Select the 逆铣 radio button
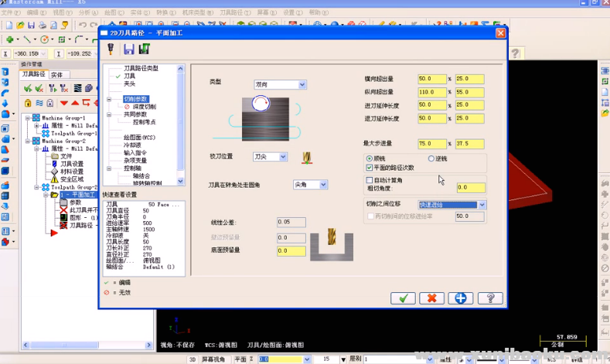This screenshot has height=364, width=610. tap(431, 158)
